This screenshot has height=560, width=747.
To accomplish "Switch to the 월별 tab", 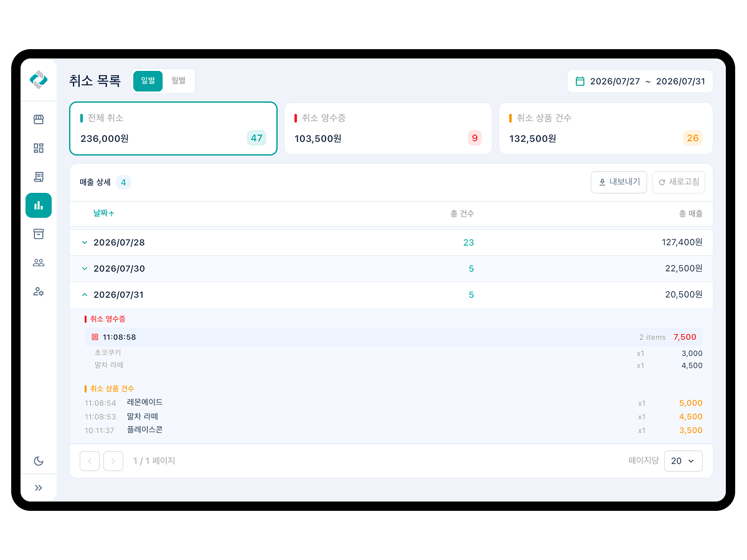I will (x=179, y=81).
